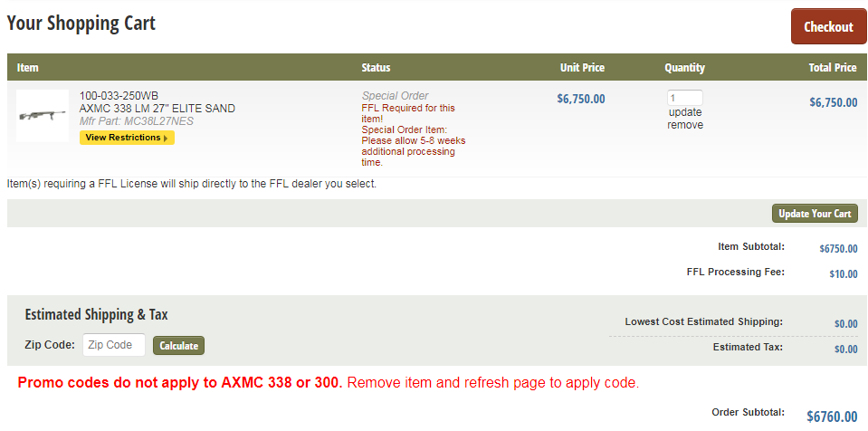Click the Total Price column header
868x431 pixels.
point(833,68)
